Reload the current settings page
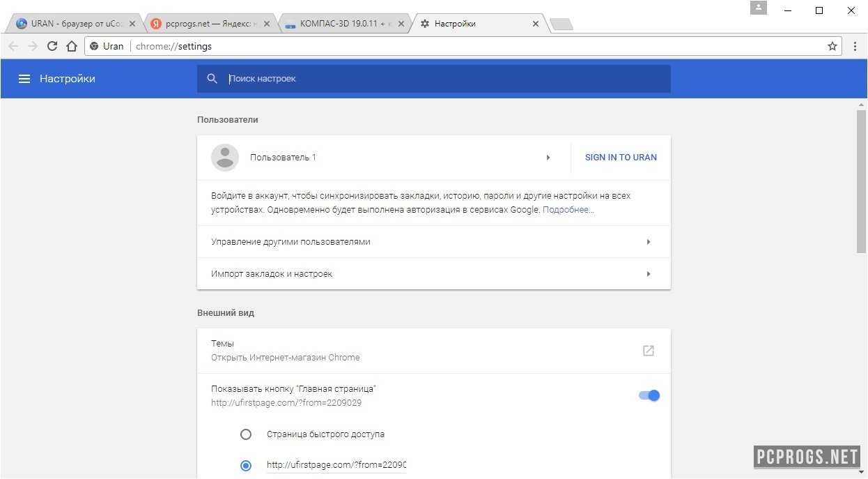This screenshot has width=868, height=479. pyautogui.click(x=52, y=46)
